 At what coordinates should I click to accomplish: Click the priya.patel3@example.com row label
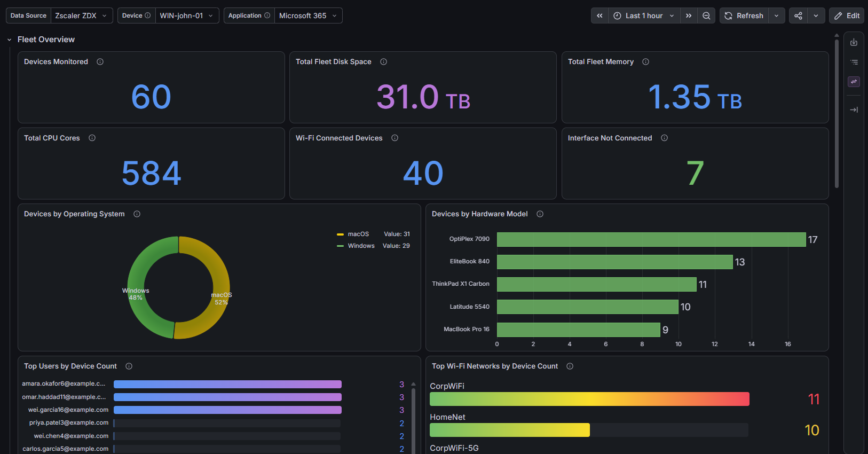click(x=69, y=422)
